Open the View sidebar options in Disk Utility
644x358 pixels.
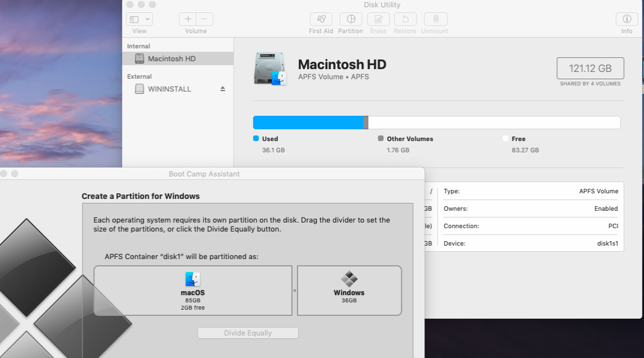tap(140, 19)
